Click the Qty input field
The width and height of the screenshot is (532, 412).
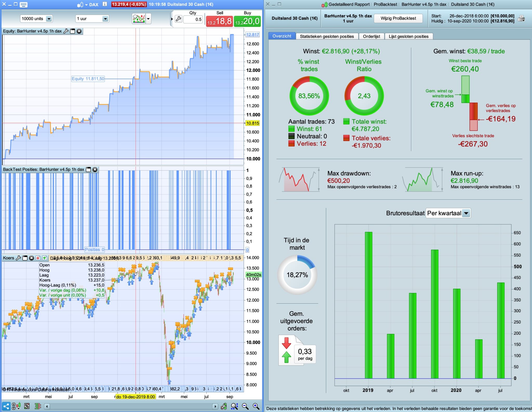coord(193,19)
